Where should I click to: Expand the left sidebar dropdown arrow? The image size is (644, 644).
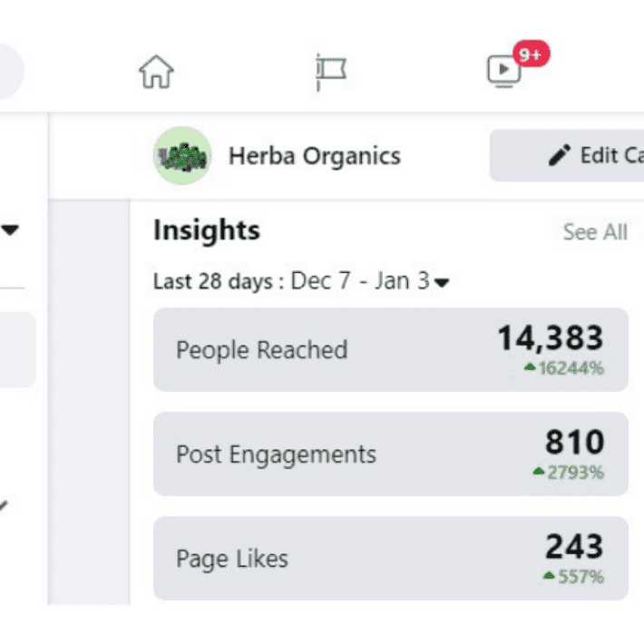[x=10, y=229]
